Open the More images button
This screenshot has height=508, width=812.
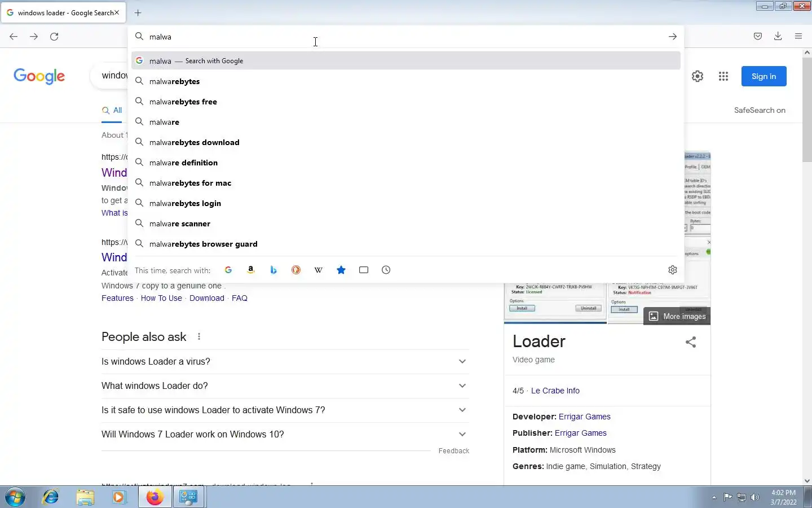pos(677,316)
